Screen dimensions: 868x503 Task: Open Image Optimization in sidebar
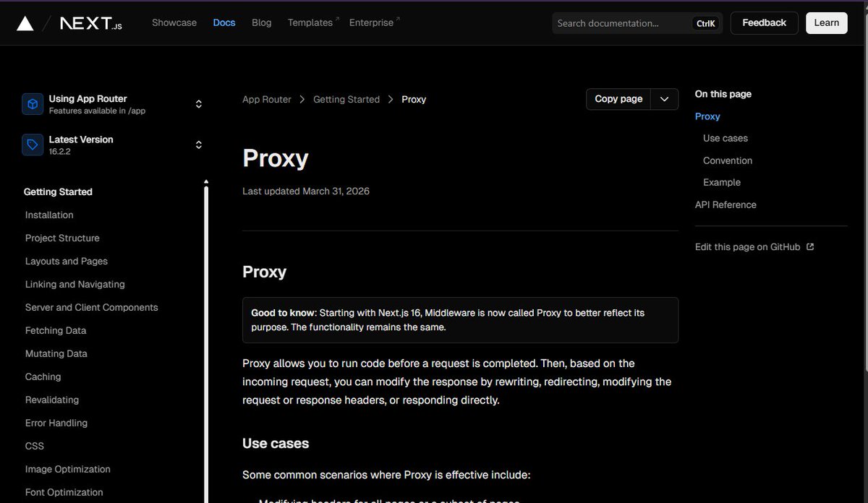coord(68,469)
